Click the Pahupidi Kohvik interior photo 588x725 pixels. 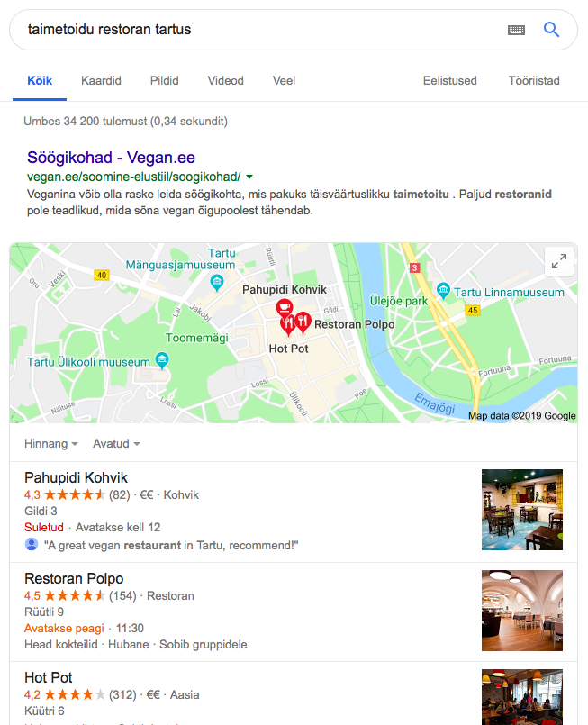(522, 510)
